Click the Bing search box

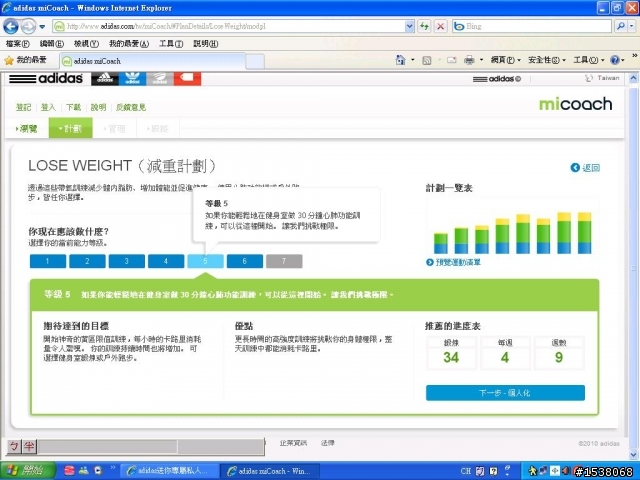[x=532, y=27]
